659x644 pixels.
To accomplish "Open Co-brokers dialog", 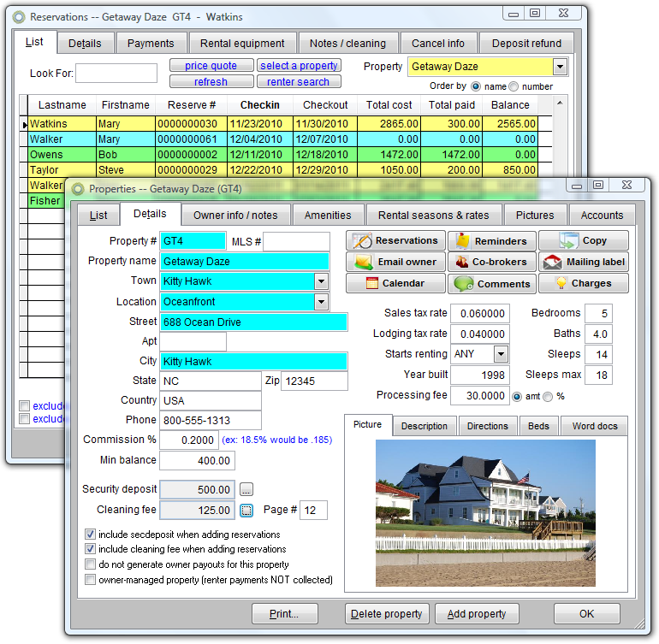I will click(492, 262).
